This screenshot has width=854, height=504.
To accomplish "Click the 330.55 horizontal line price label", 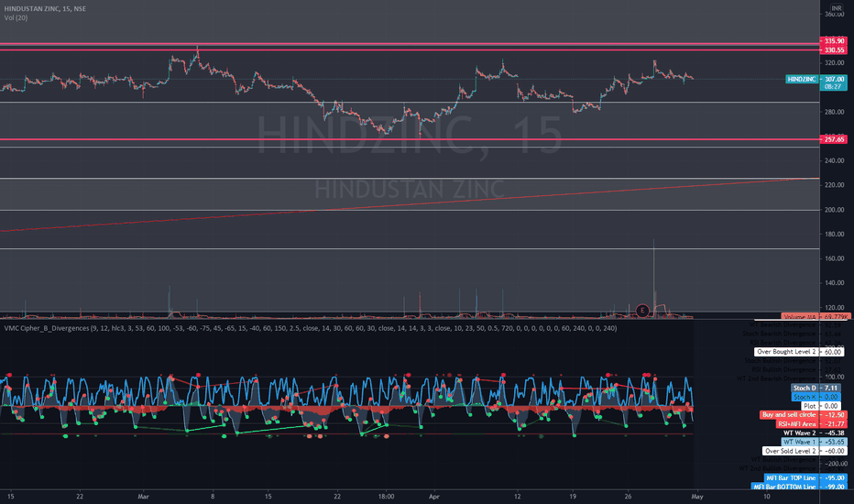I will point(833,50).
